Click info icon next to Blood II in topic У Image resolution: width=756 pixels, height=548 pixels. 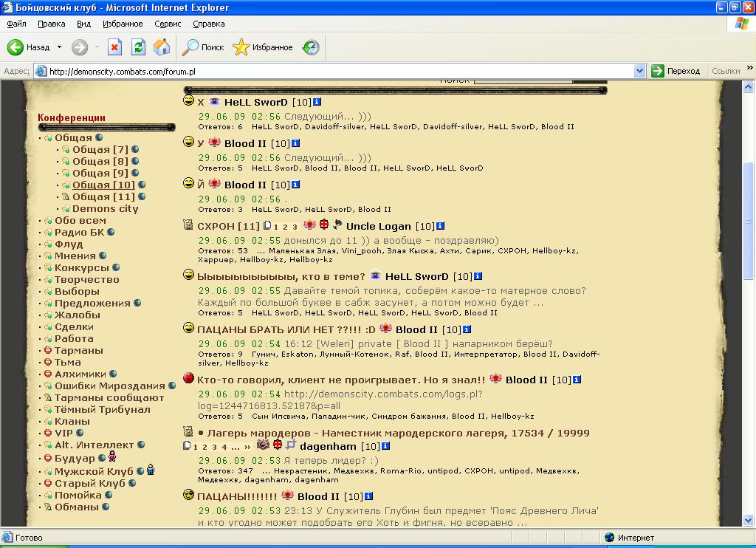tap(295, 143)
